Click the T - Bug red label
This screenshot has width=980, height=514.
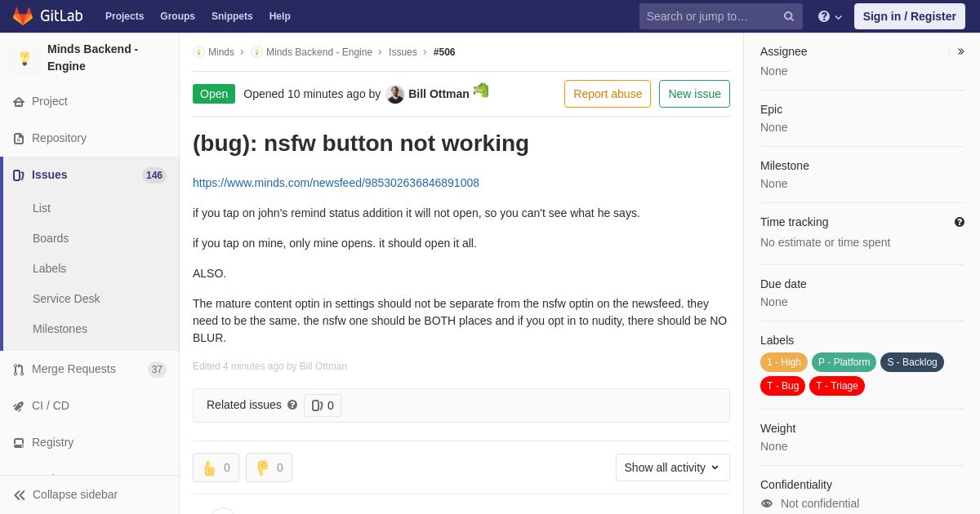[x=782, y=386]
